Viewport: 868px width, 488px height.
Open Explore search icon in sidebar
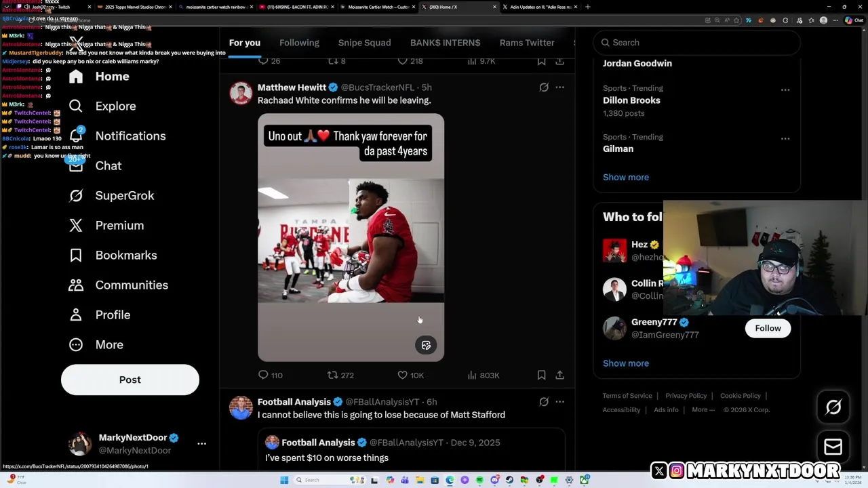click(x=76, y=106)
